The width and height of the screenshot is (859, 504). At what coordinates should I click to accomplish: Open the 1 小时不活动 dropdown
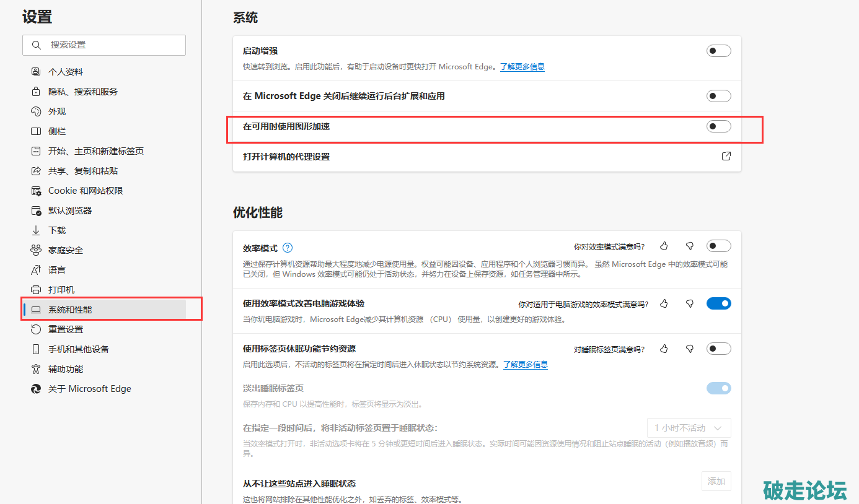coord(689,428)
